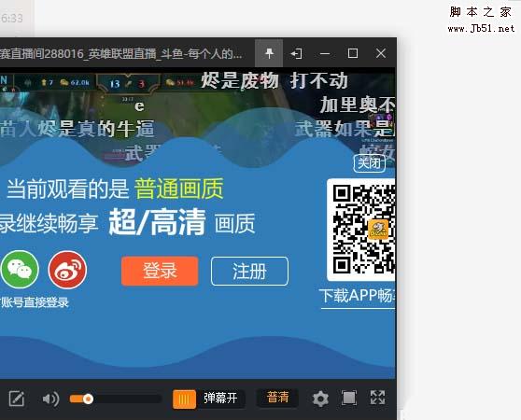Dismiss the overlay via 关闭 button
Viewport: 521px width, 420px height.
click(x=369, y=163)
